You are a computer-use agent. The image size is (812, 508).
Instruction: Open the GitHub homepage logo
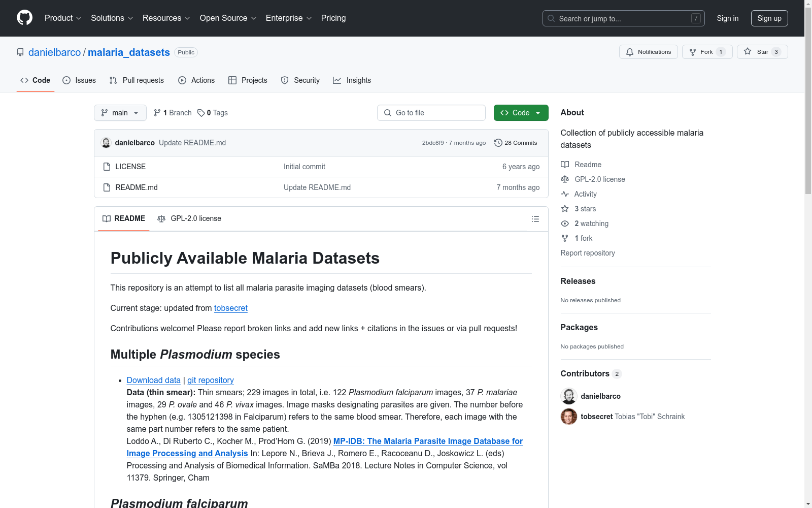tap(24, 18)
